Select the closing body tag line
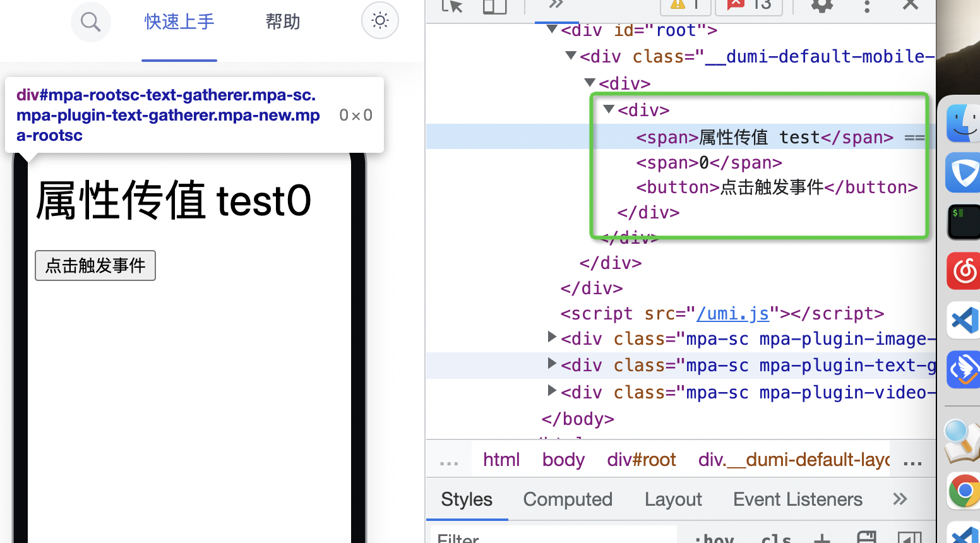 (578, 419)
